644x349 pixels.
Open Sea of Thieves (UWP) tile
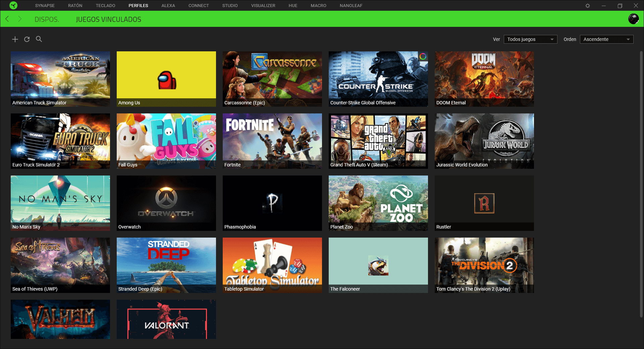60,265
